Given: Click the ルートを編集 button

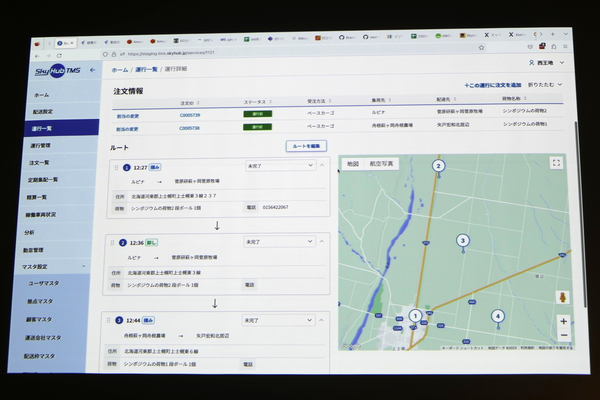Looking at the screenshot, I should [305, 146].
